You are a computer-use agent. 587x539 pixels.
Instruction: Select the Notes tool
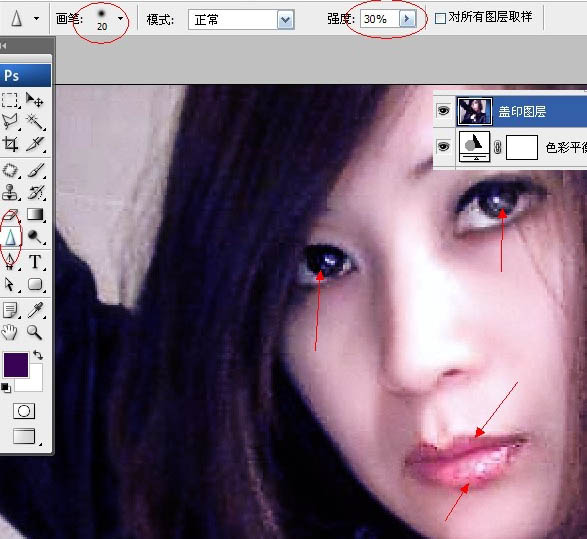(x=10, y=310)
